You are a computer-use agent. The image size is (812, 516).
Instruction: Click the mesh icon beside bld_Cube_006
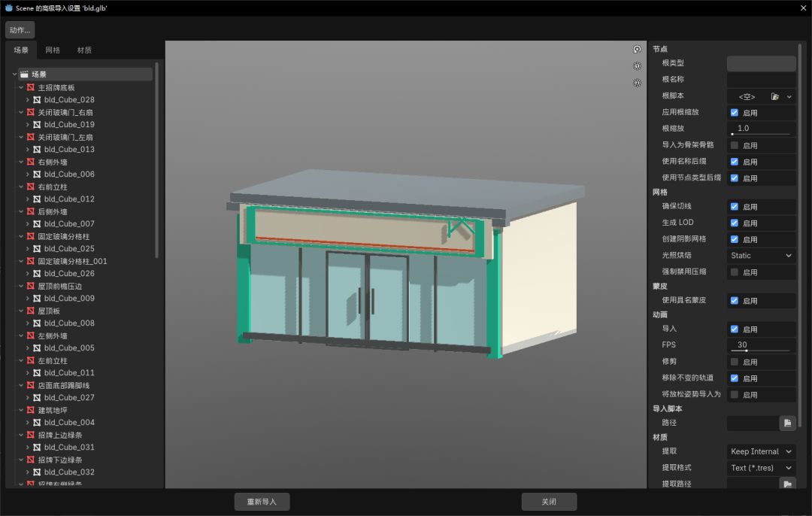(x=38, y=174)
